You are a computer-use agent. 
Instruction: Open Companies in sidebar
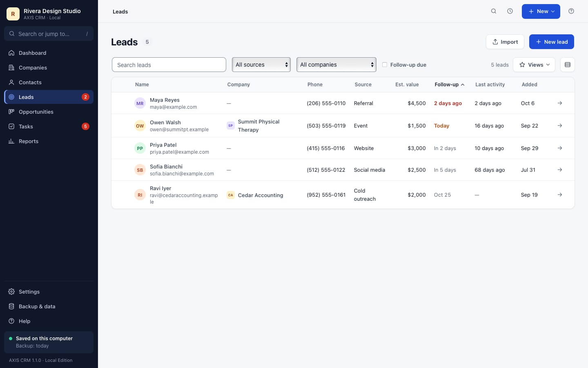(x=49, y=67)
